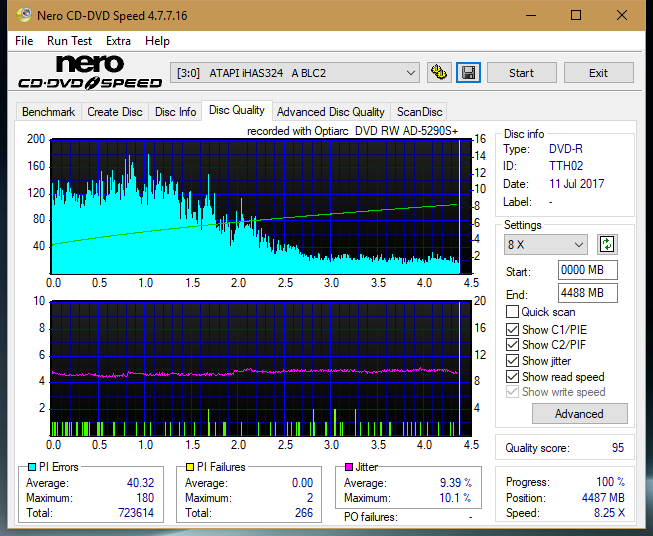The image size is (653, 536).
Task: Uncheck Show C1/PIE
Action: [x=512, y=329]
